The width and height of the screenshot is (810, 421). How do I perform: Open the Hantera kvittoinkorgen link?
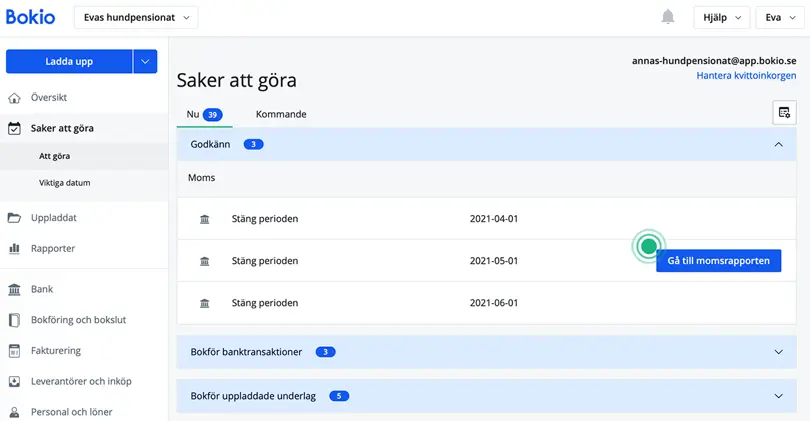click(745, 76)
